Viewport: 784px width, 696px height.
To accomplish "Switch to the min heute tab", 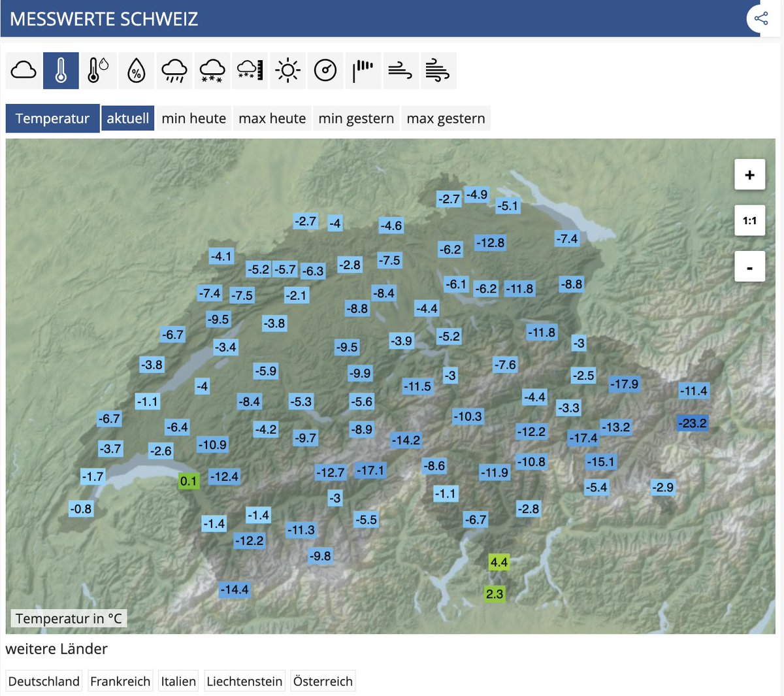I will 194,118.
